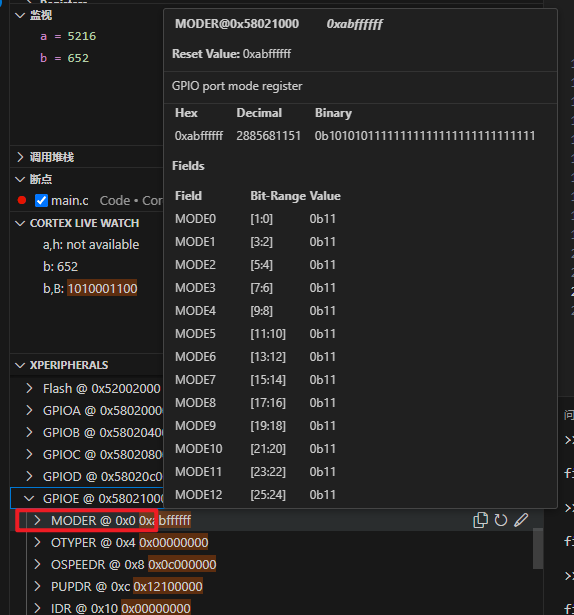The image size is (574, 615).
Task: Click the decimal value 2885681151
Action: [268, 136]
